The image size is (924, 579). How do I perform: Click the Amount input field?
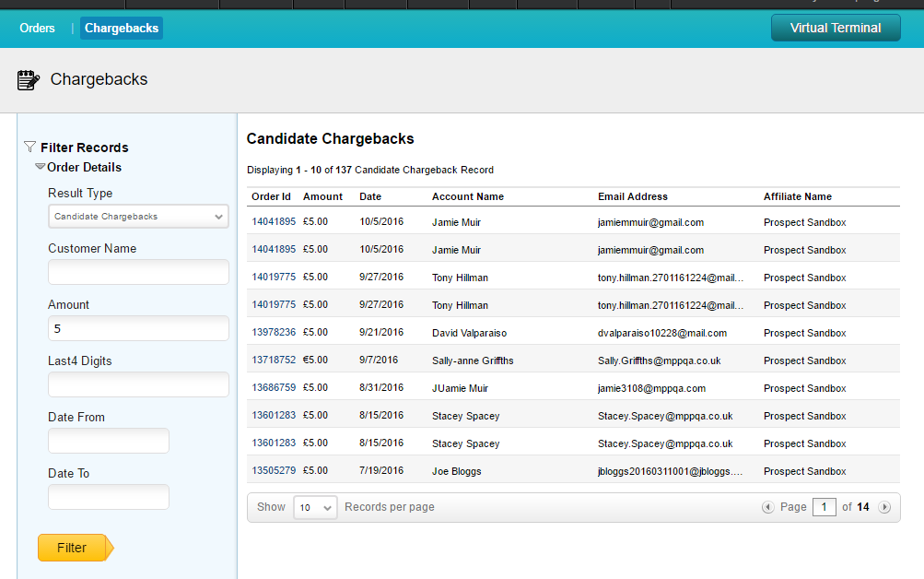point(138,328)
